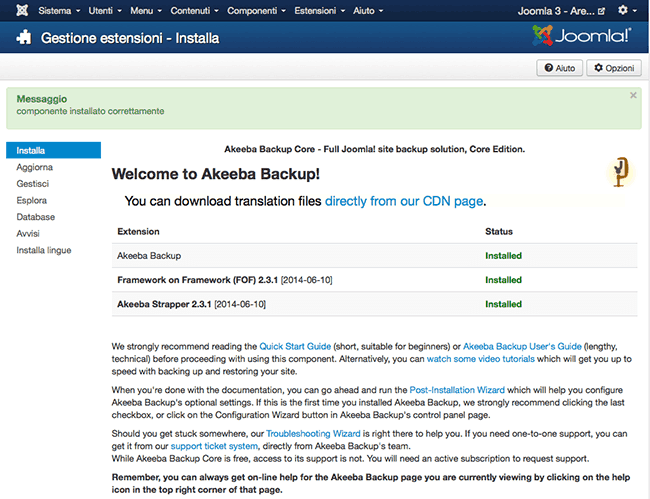650x499 pixels.
Task: Click the Aiuto help button
Action: [560, 68]
